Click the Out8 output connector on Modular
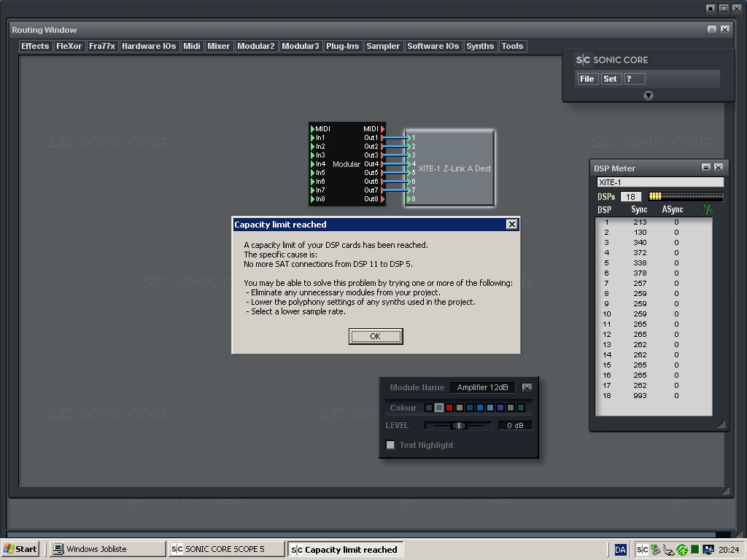The width and height of the screenshot is (747, 560). pyautogui.click(x=383, y=199)
